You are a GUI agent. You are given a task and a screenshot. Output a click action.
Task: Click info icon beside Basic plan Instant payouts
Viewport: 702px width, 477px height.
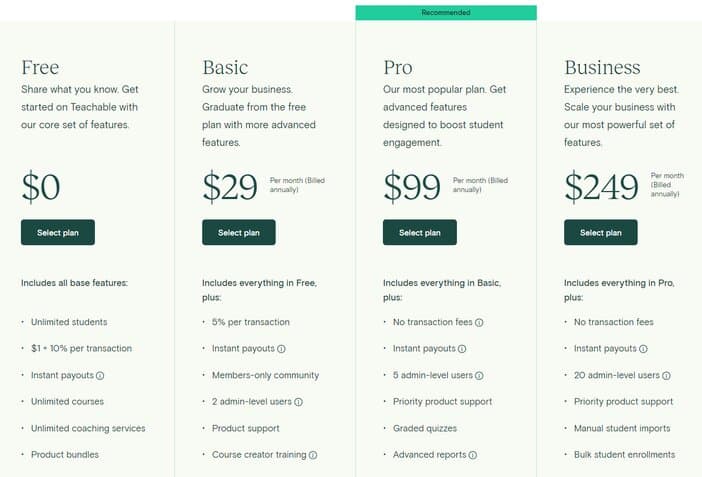click(281, 349)
